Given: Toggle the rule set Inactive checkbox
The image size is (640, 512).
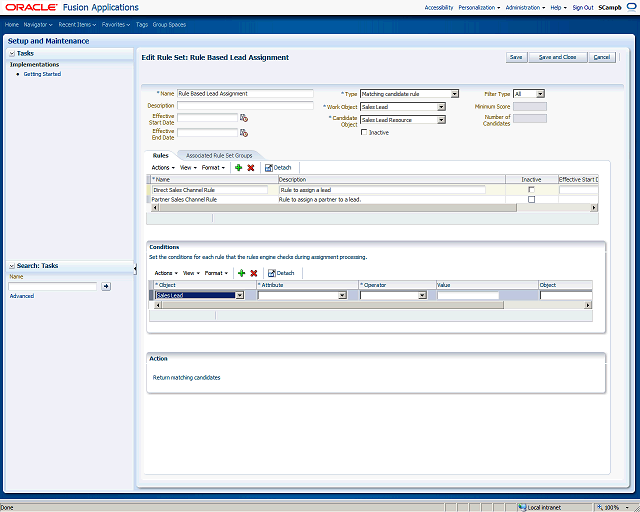Looking at the screenshot, I should click(x=364, y=132).
